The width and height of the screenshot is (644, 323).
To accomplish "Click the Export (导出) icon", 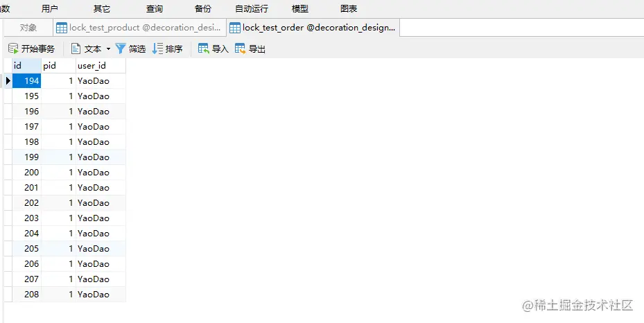I will [x=241, y=49].
